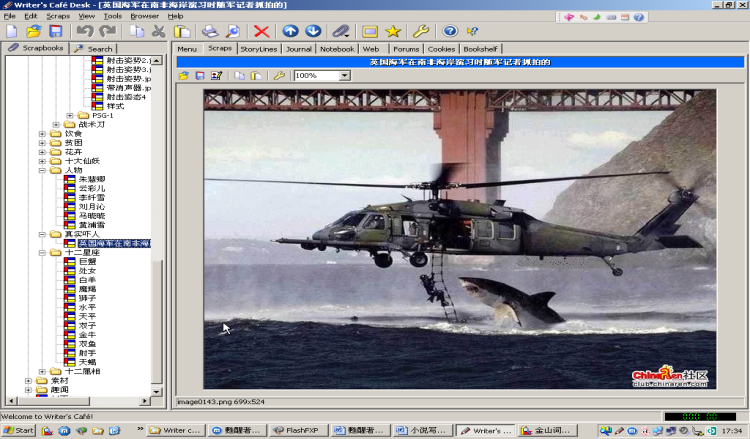Click the Cut scissors icon
The height and width of the screenshot is (439, 750).
click(x=158, y=32)
